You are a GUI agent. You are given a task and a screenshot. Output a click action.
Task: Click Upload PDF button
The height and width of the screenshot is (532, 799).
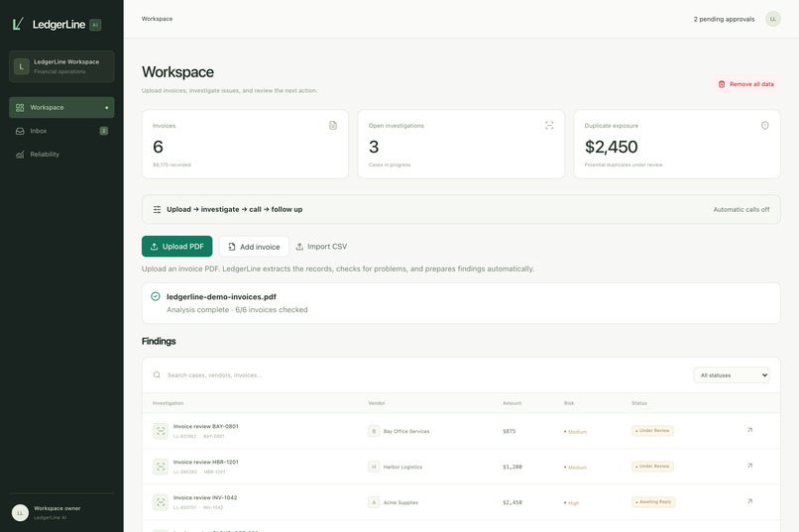[x=176, y=247]
